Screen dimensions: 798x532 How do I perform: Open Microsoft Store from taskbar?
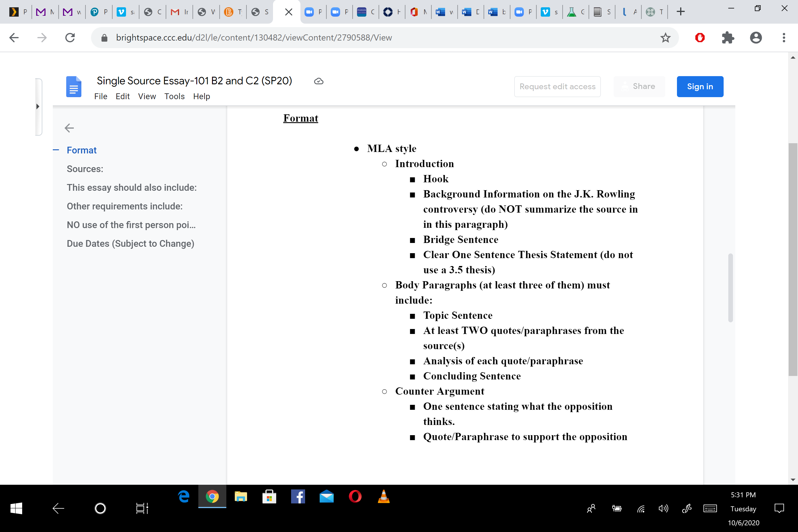(269, 497)
